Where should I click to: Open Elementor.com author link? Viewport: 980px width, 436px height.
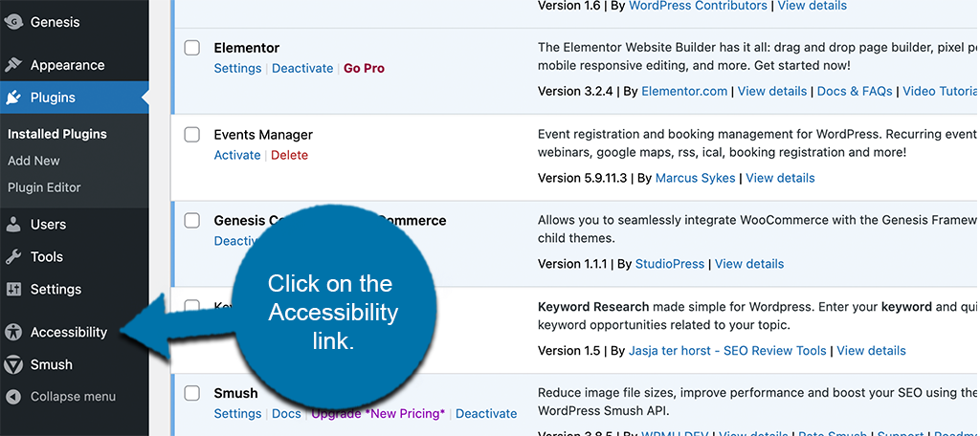pos(684,91)
